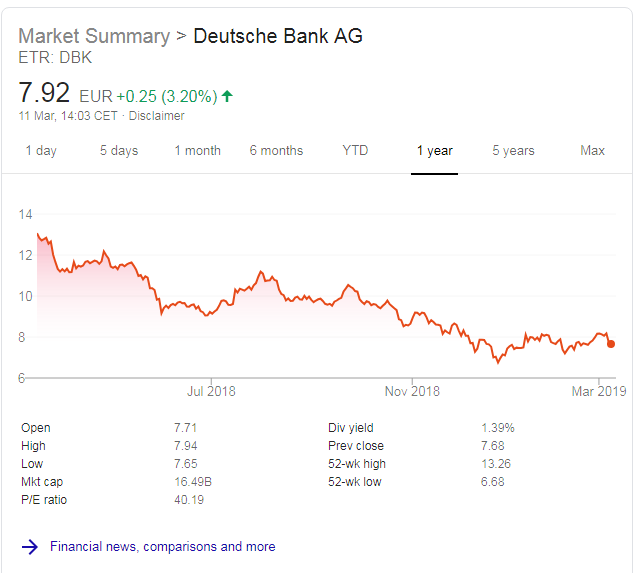Image resolution: width=641 pixels, height=573 pixels.
Task: Click the 52-wk high value 13.26
Action: pos(496,464)
